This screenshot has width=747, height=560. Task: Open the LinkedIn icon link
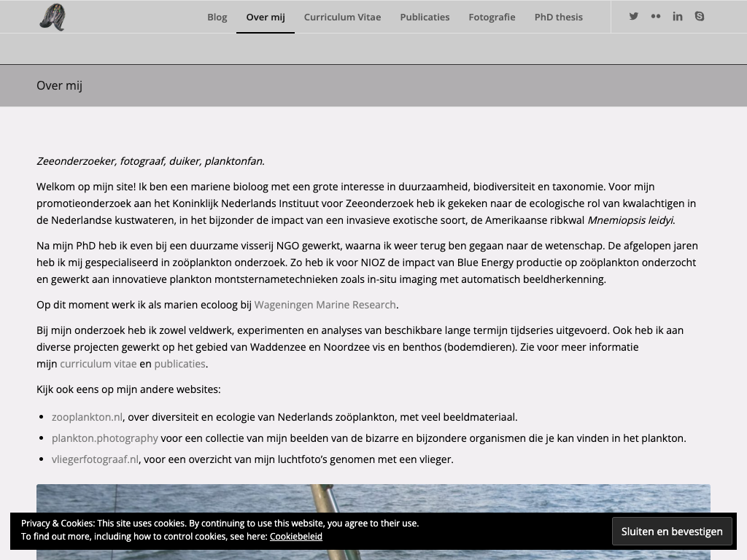click(678, 16)
